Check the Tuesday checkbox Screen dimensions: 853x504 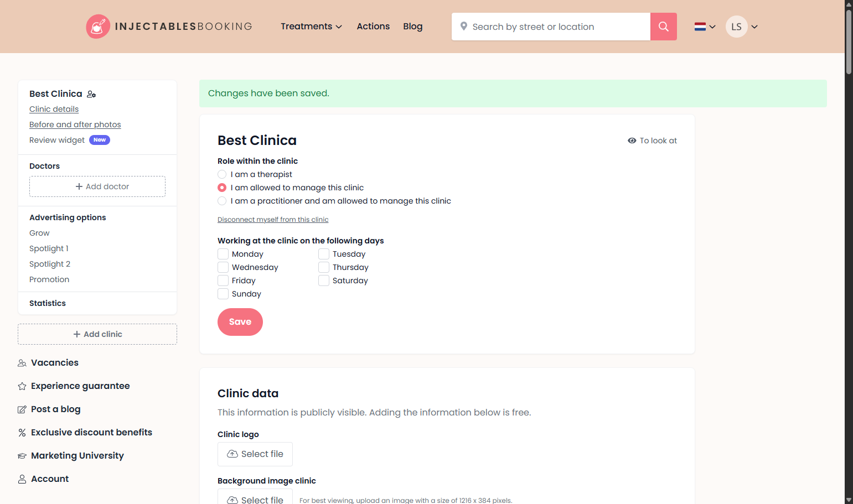(324, 254)
